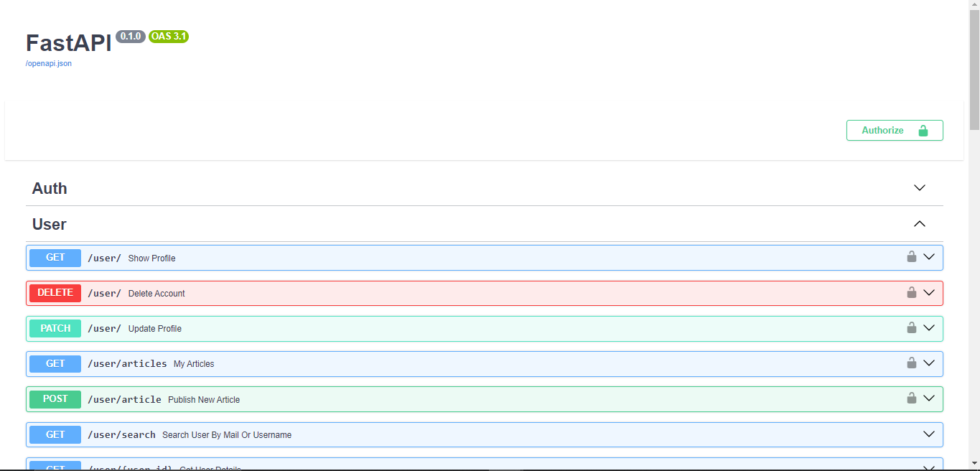Screen dimensions: 980x471
Task: Expand the Show Profile endpoint arrow
Action: coord(929,257)
